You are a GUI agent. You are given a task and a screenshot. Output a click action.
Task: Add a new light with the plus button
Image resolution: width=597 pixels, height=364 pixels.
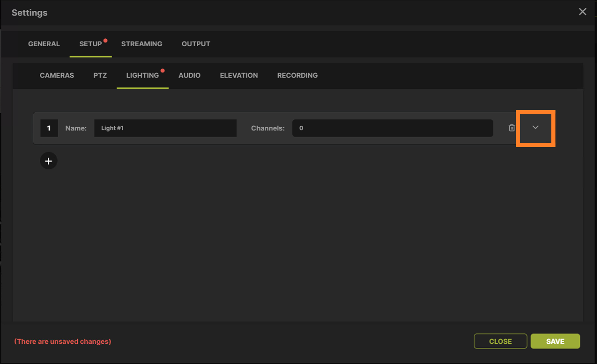click(48, 160)
